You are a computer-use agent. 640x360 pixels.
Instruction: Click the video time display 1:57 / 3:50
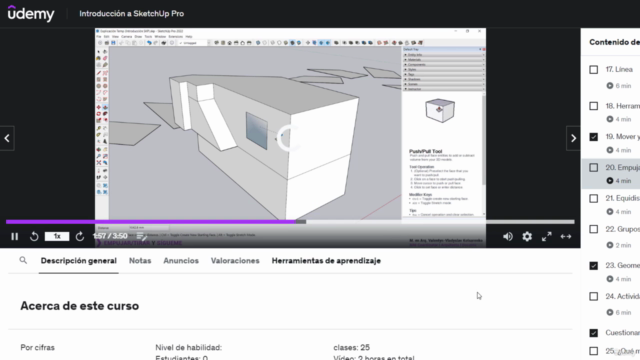[x=110, y=236]
